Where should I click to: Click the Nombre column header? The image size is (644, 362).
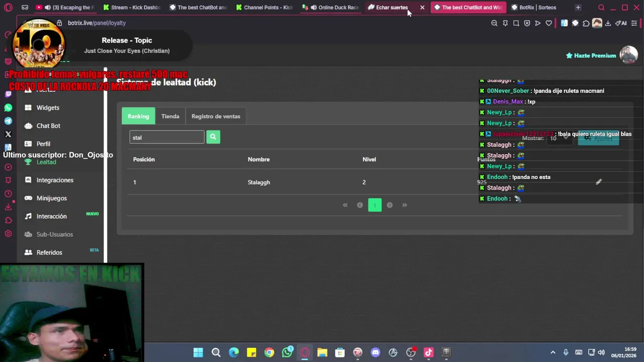259,159
